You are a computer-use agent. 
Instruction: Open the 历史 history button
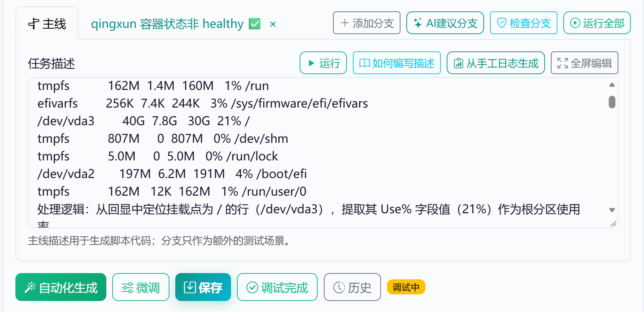click(x=352, y=287)
